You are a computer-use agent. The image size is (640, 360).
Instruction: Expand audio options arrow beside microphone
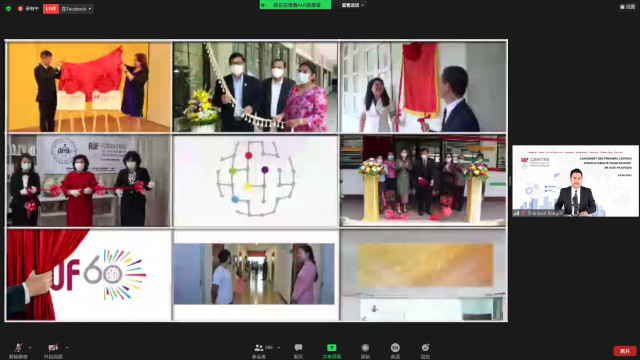point(30,348)
